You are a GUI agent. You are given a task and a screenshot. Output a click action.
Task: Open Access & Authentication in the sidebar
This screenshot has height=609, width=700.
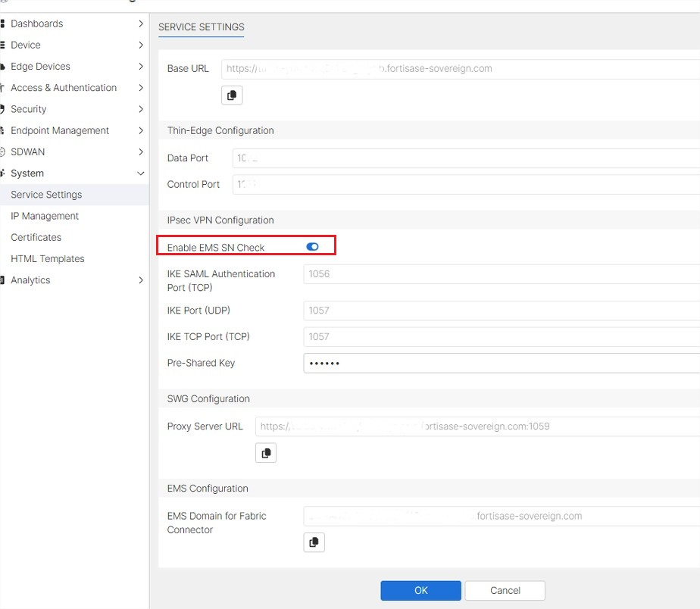pos(64,88)
